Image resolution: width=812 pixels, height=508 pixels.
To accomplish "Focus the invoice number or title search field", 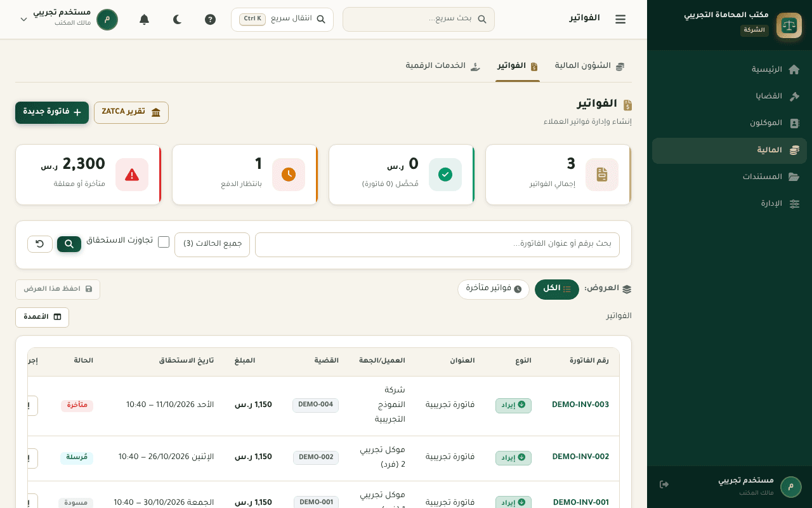I will click(x=437, y=244).
